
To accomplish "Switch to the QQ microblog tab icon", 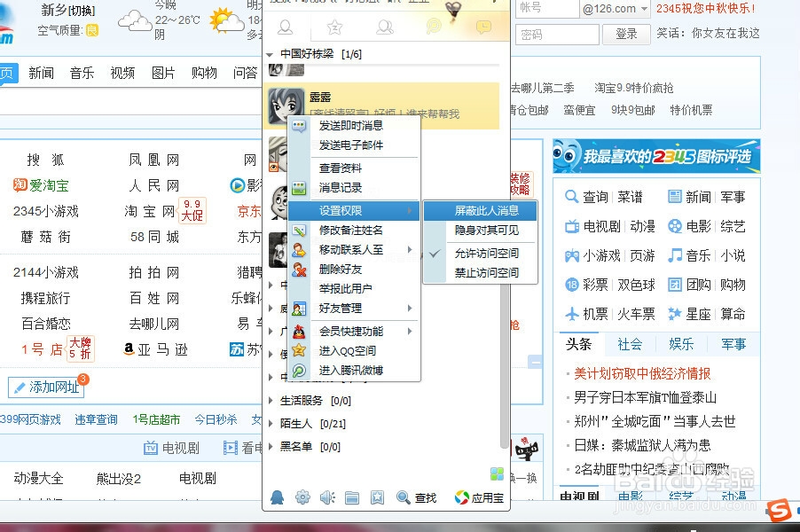I will pyautogui.click(x=434, y=27).
